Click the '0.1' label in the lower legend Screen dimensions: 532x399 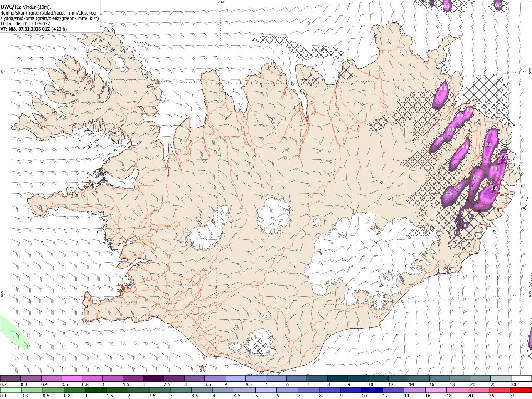tap(3, 396)
